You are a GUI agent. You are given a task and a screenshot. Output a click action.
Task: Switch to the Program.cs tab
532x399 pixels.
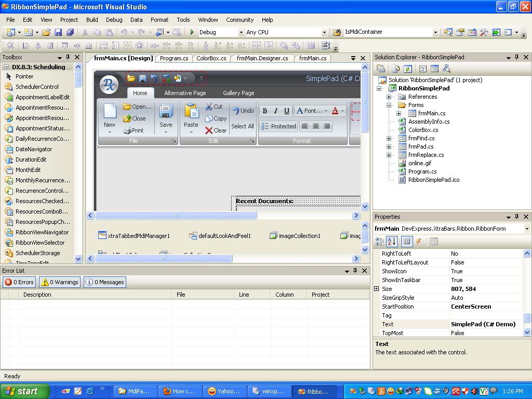(x=174, y=58)
